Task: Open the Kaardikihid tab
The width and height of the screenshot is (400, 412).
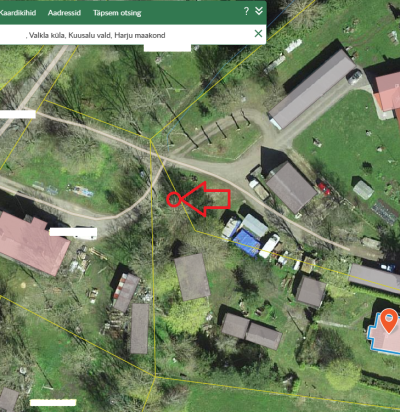Action: click(x=18, y=13)
